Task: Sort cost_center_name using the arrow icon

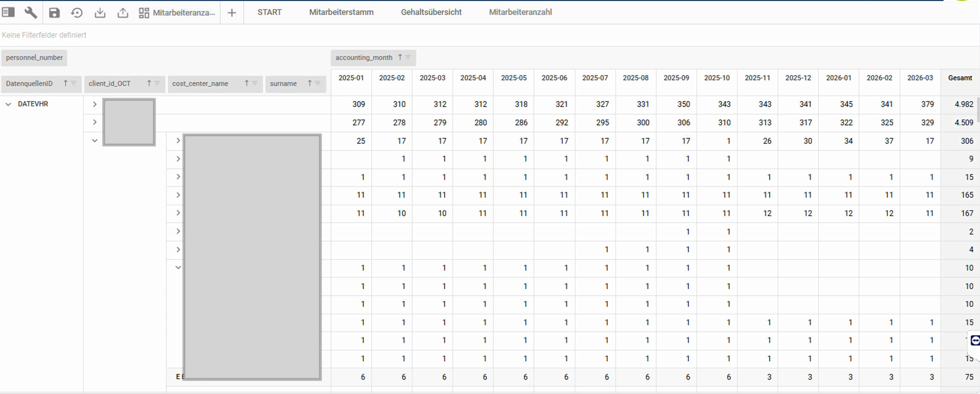Action: (x=247, y=83)
